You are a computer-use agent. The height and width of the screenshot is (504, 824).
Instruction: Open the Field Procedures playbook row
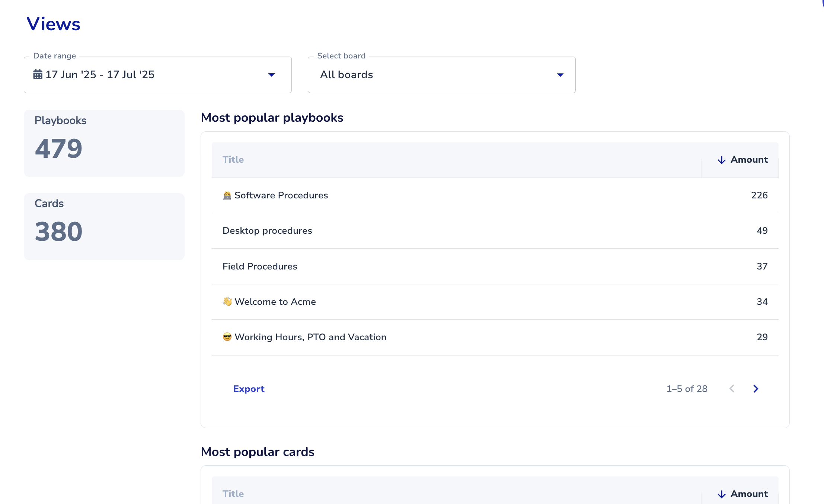tap(260, 267)
